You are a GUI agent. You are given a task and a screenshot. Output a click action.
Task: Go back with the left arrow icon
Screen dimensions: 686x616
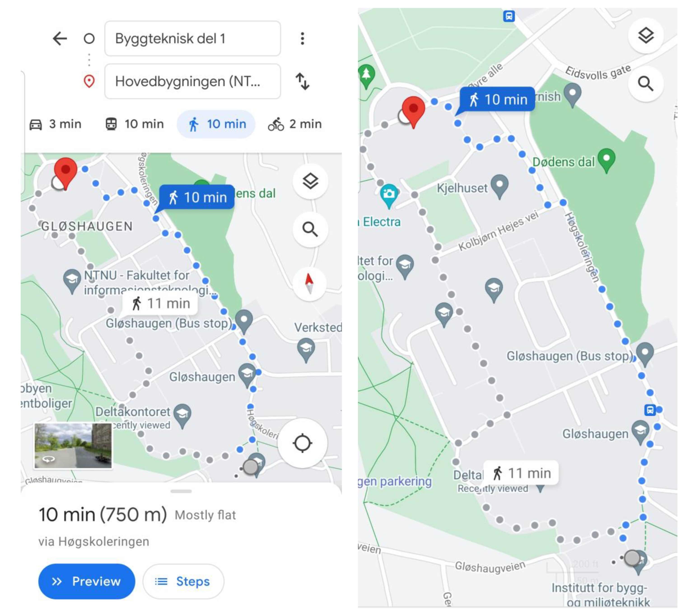60,38
